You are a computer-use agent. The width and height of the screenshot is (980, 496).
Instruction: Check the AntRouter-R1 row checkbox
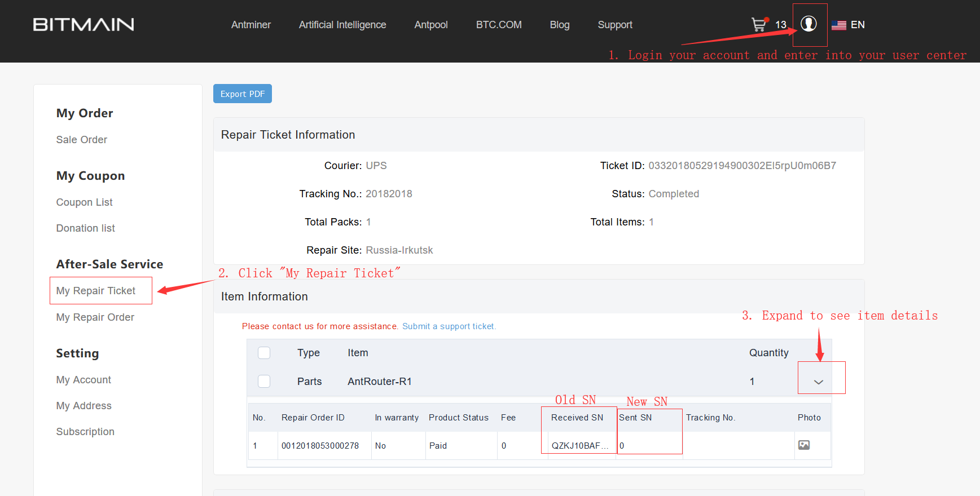(x=264, y=382)
